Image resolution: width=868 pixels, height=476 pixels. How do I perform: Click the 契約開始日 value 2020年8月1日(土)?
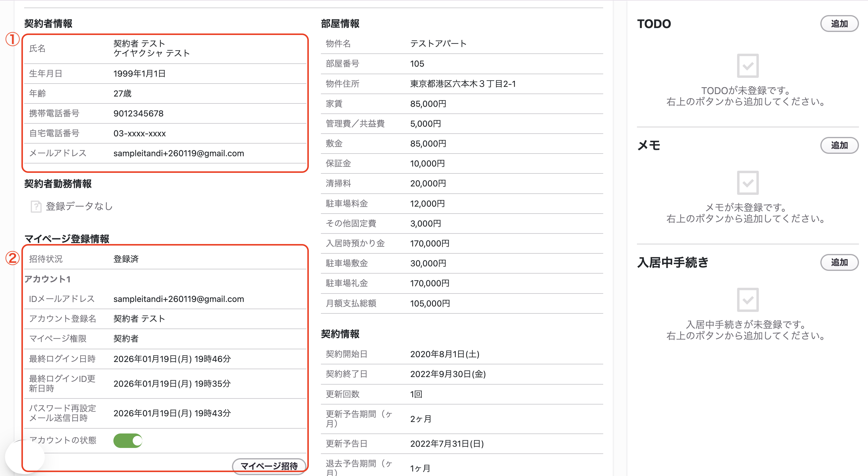point(445,354)
